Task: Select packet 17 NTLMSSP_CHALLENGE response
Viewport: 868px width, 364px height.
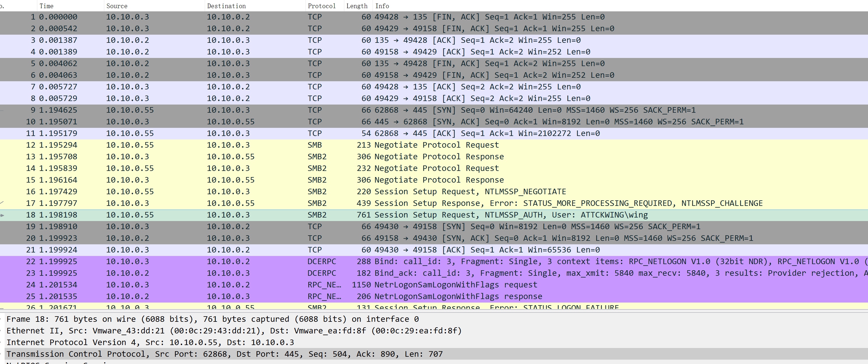Action: (x=569, y=203)
